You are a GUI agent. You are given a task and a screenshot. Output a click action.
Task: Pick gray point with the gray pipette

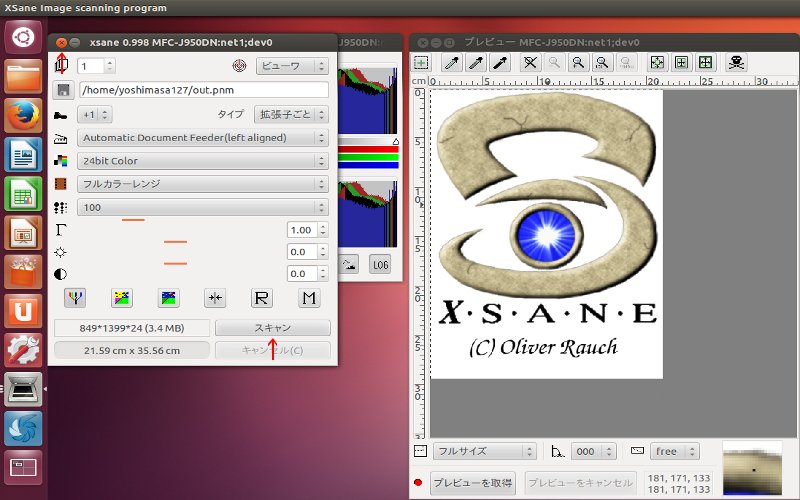476,63
